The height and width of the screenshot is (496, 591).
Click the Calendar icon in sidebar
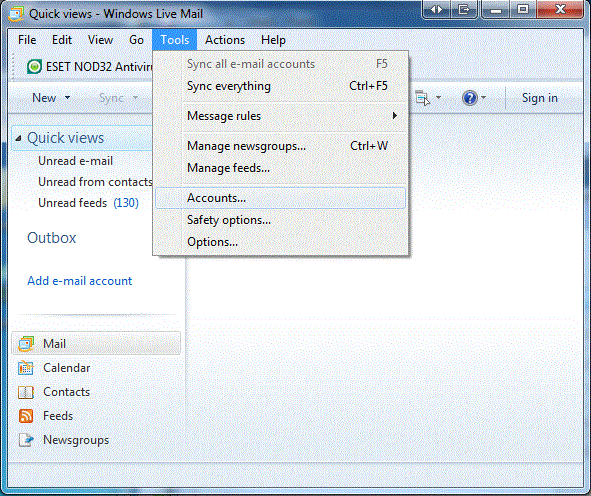[26, 368]
